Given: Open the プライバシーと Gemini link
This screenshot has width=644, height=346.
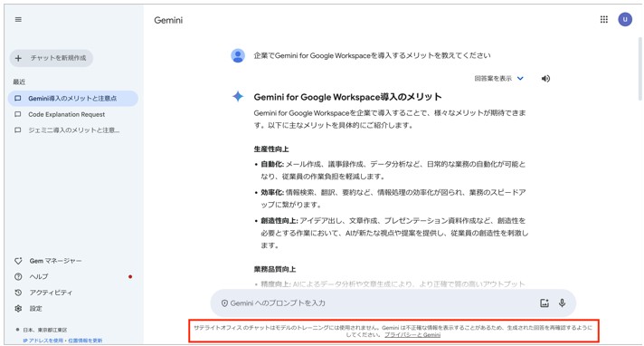Looking at the screenshot, I should [x=412, y=335].
